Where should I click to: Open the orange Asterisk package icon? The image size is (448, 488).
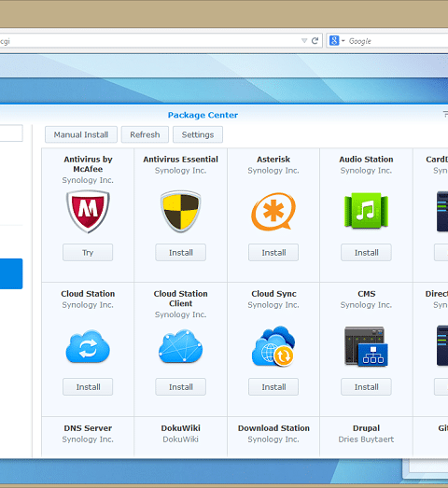(x=273, y=212)
